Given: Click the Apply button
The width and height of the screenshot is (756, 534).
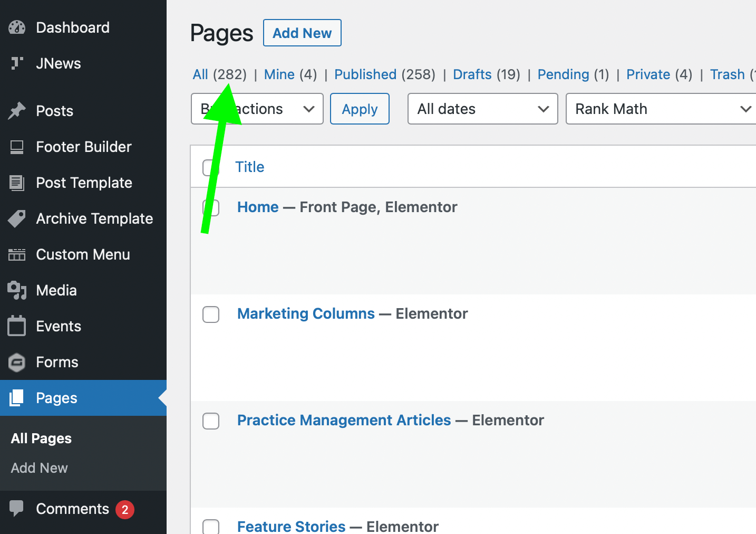Looking at the screenshot, I should pos(360,109).
